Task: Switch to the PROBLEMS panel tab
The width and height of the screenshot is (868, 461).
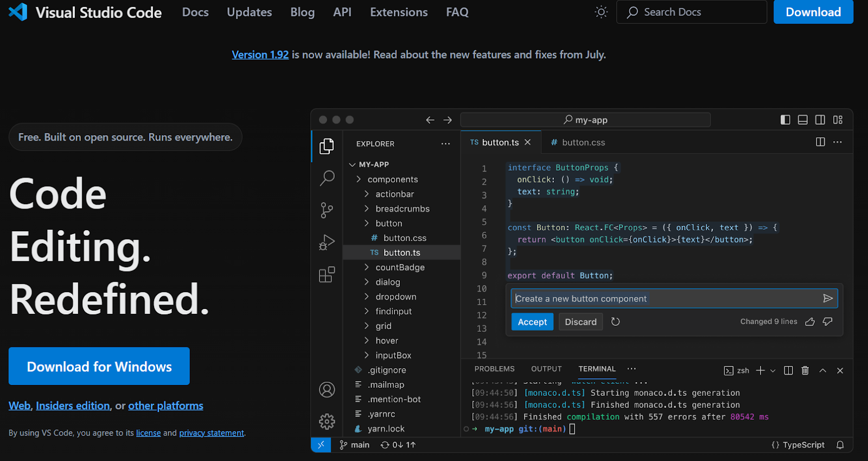Action: (494, 369)
